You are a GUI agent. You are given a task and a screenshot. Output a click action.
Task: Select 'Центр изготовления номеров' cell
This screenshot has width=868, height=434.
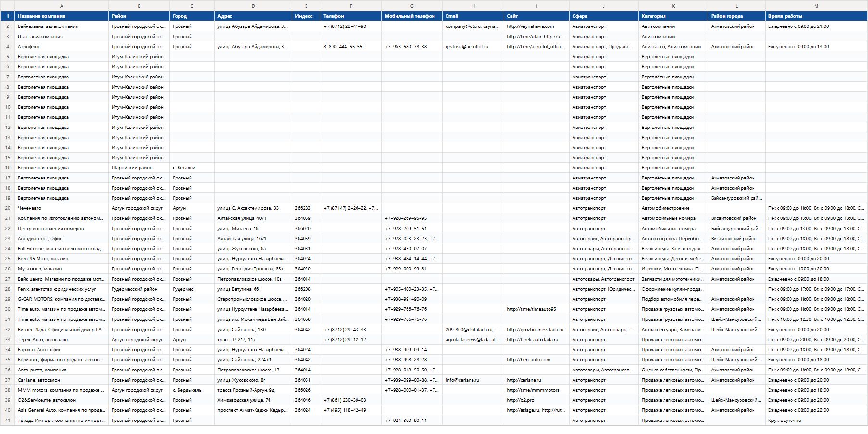(62, 229)
